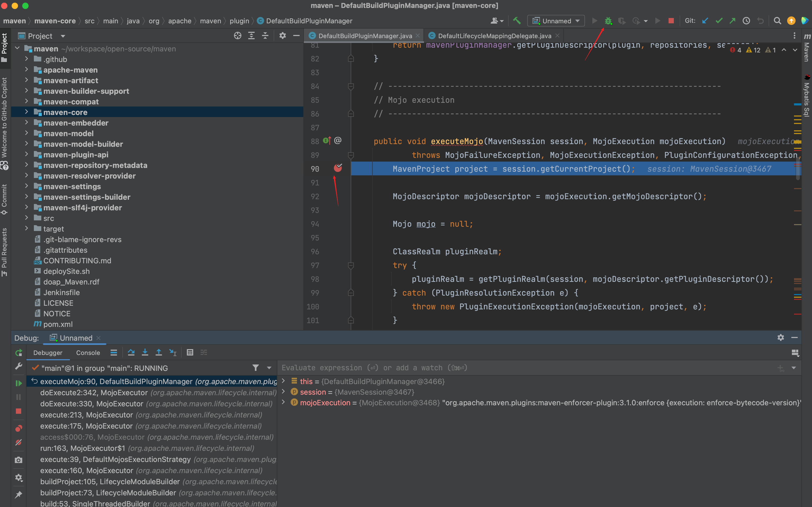The image size is (812, 507).
Task: Open the Unnamed run configuration dropdown
Action: pos(556,21)
